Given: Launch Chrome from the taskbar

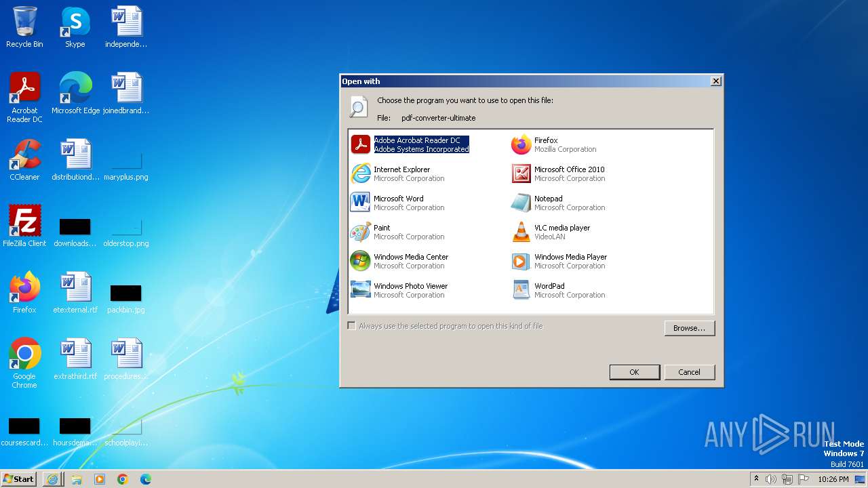Looking at the screenshot, I should [123, 479].
